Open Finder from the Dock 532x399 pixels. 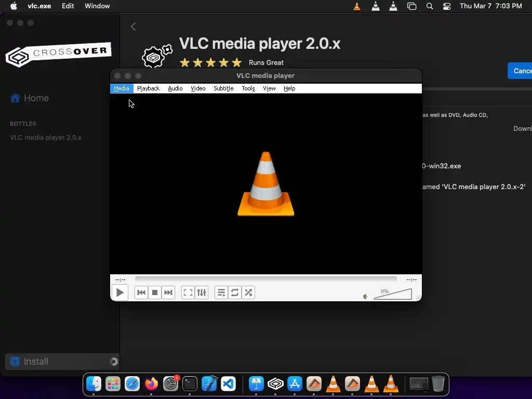(x=94, y=384)
